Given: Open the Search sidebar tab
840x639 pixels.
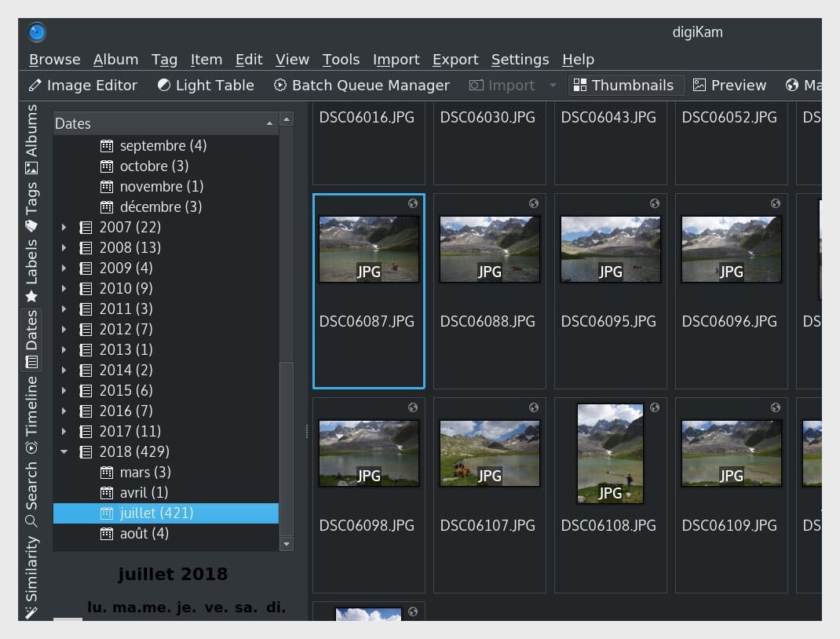Looking at the screenshot, I should tap(31, 495).
